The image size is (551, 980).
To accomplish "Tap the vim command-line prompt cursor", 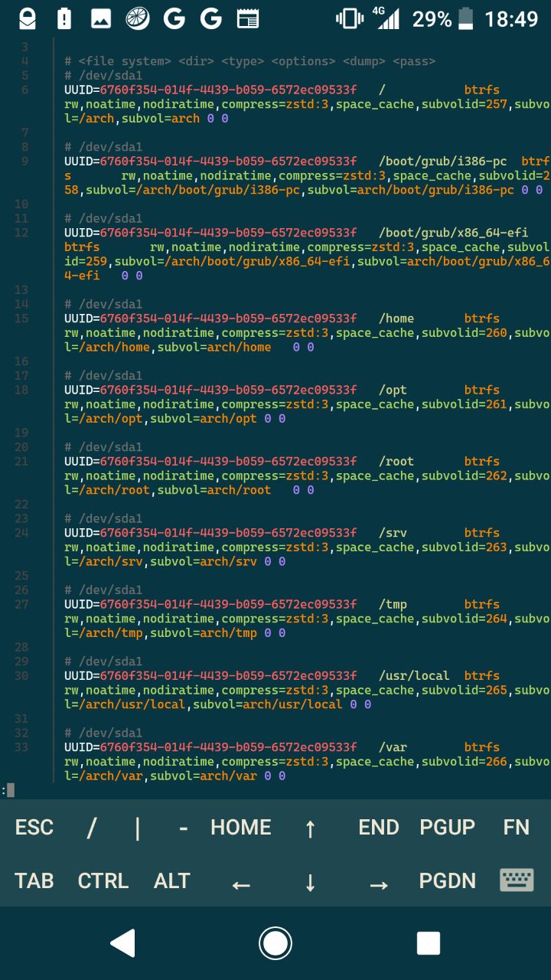I will [10, 790].
